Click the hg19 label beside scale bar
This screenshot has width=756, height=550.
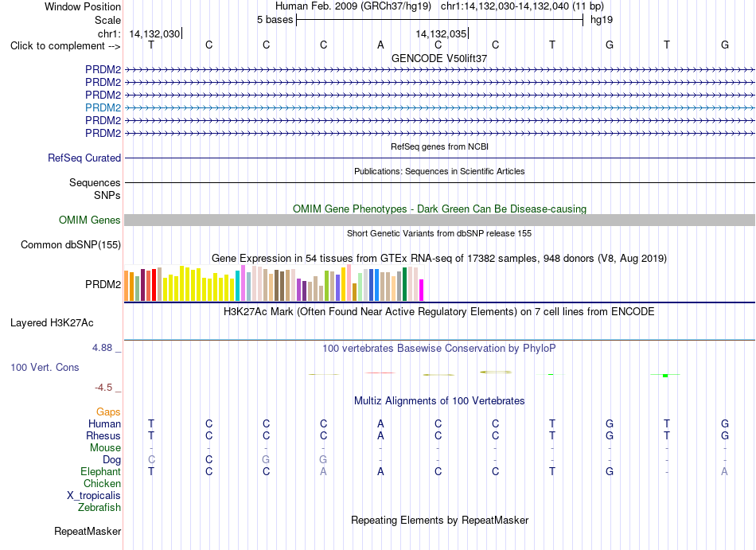tap(602, 20)
